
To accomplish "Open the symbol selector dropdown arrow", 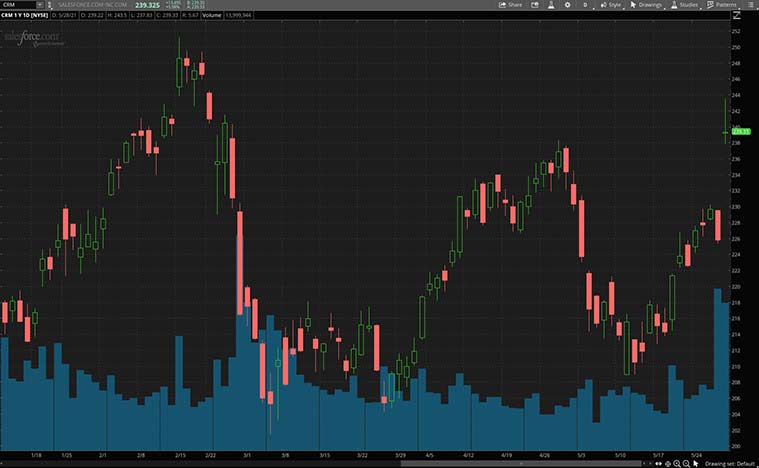I will 40,4.
